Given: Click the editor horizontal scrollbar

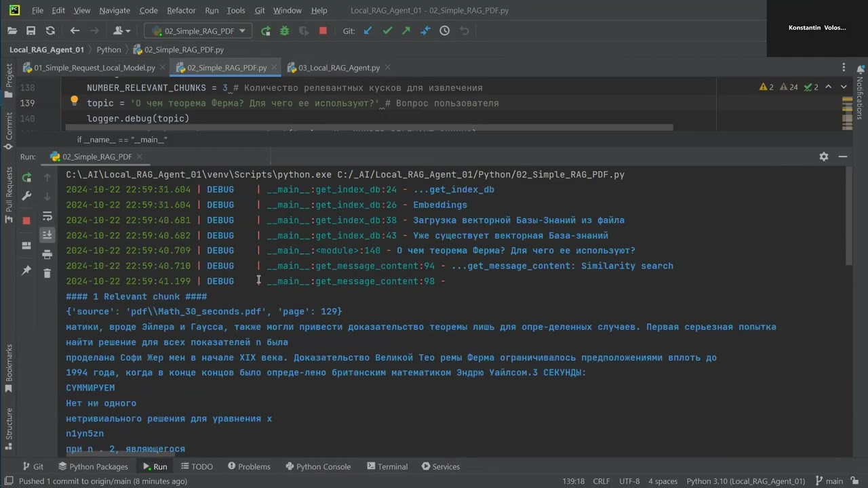Looking at the screenshot, I should [x=370, y=127].
